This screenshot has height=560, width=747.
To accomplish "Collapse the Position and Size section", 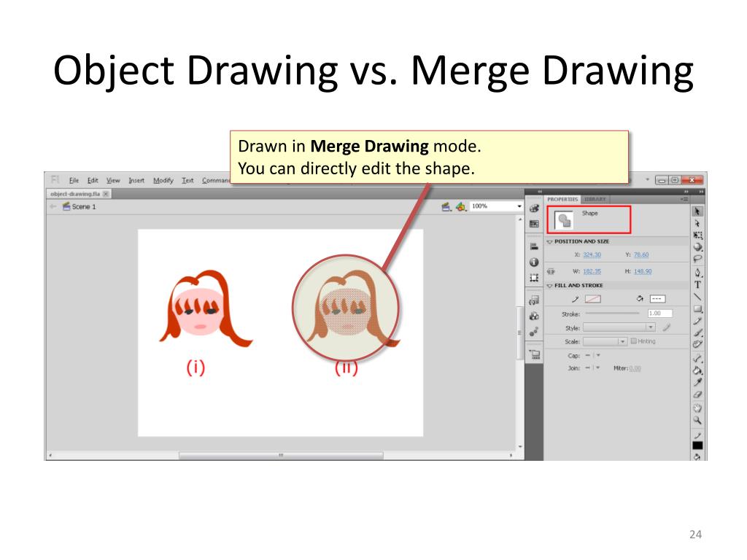I will (x=549, y=242).
